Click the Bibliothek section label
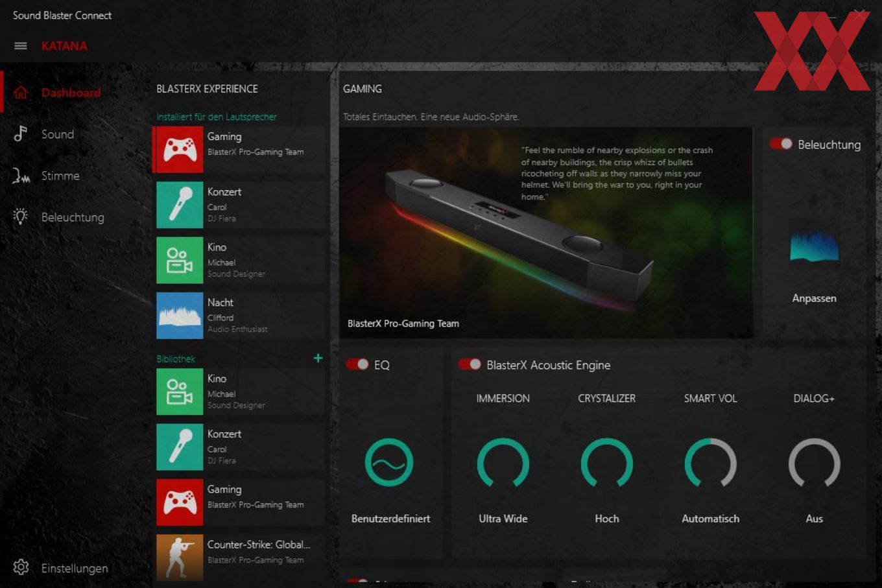The height and width of the screenshot is (588, 882). point(176,359)
